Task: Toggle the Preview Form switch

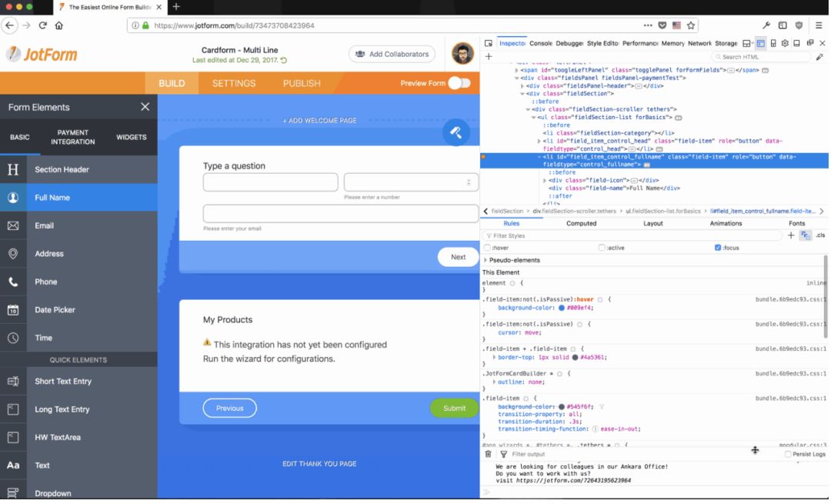Action: [459, 83]
